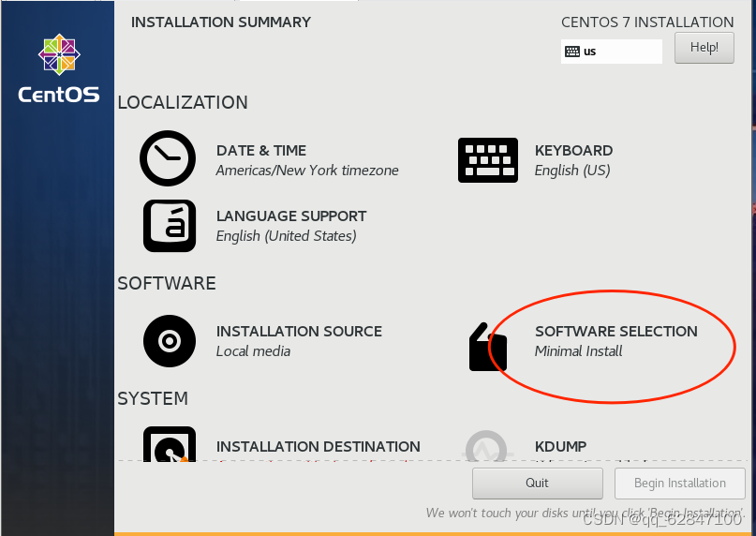Click the Begin Installation button
Screen dimensions: 756x536
point(680,483)
